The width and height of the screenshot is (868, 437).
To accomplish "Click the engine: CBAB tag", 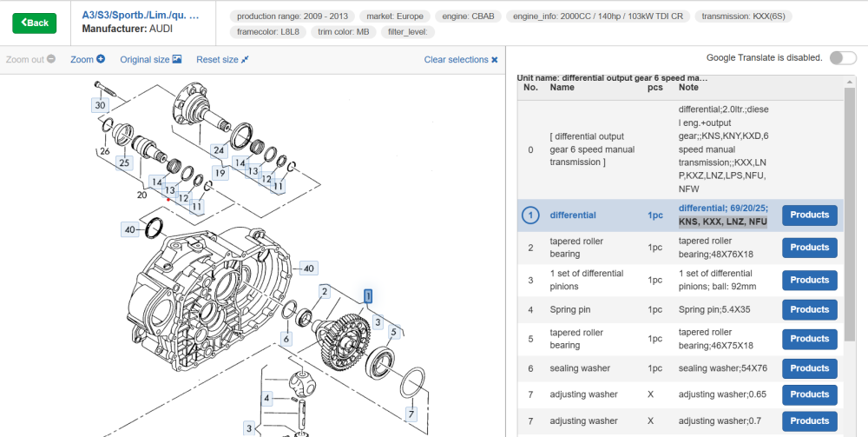I will 468,16.
